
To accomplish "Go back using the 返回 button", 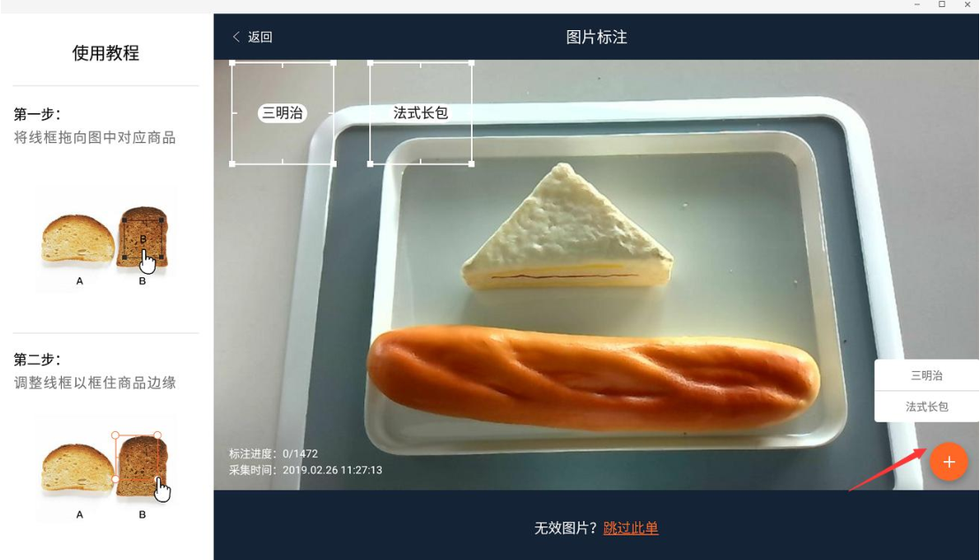I will pos(253,37).
